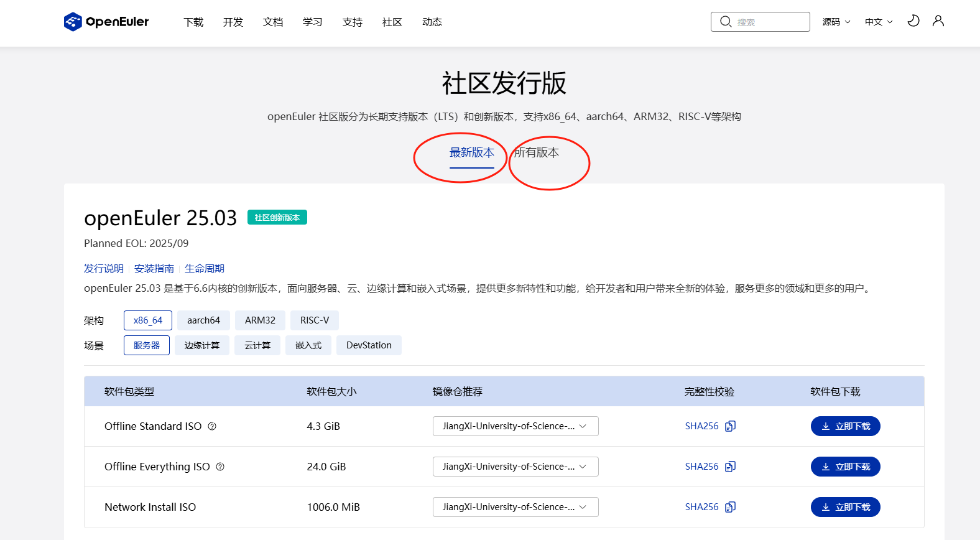Select the x86_64 architecture
This screenshot has width=980, height=540.
tap(148, 320)
